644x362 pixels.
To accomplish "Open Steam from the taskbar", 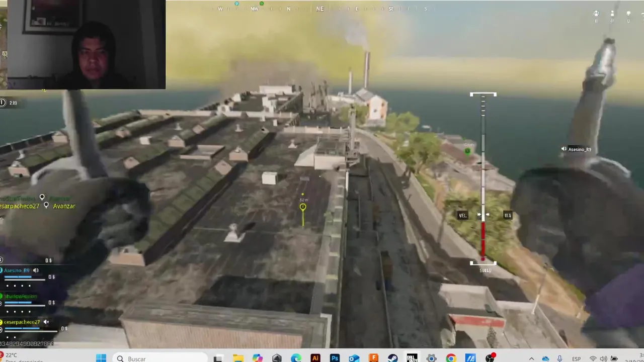I will [392, 358].
